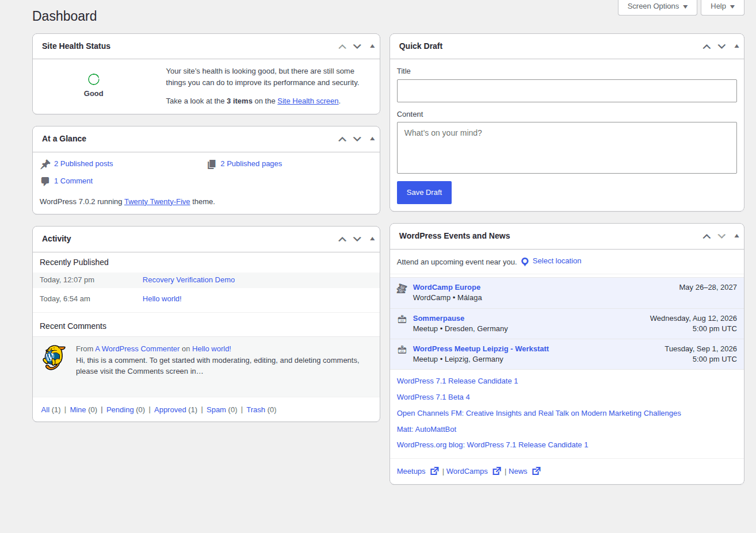The height and width of the screenshot is (533, 756).
Task: Open the Recovery Verification Demo post
Action: (189, 280)
